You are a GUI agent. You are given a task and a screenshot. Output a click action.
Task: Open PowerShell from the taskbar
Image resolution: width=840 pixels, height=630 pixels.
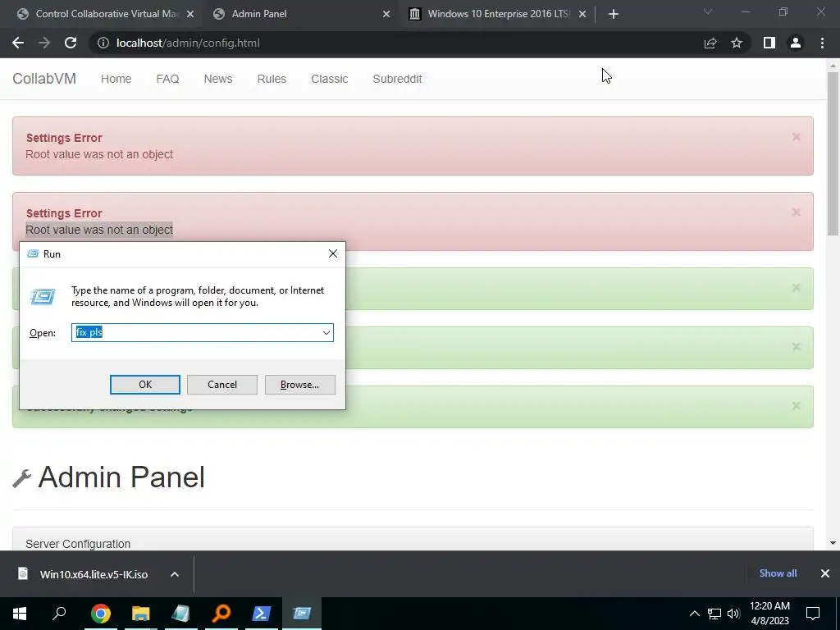pos(262,614)
